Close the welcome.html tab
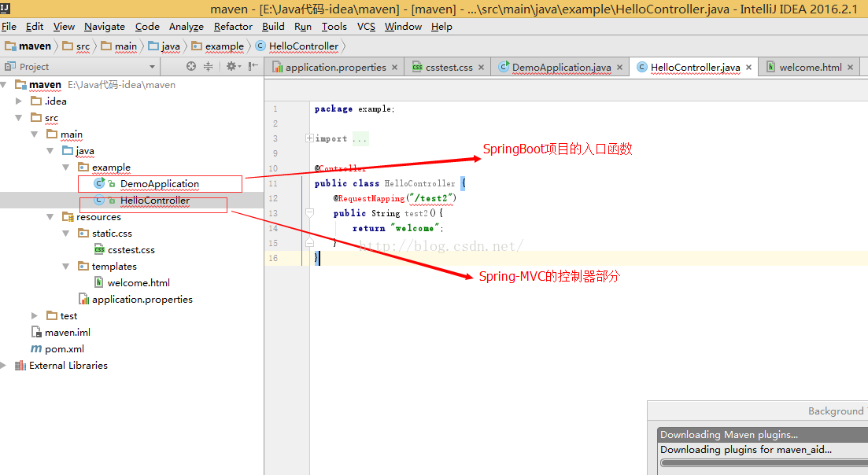Screen dimensions: 868x475 [850, 67]
